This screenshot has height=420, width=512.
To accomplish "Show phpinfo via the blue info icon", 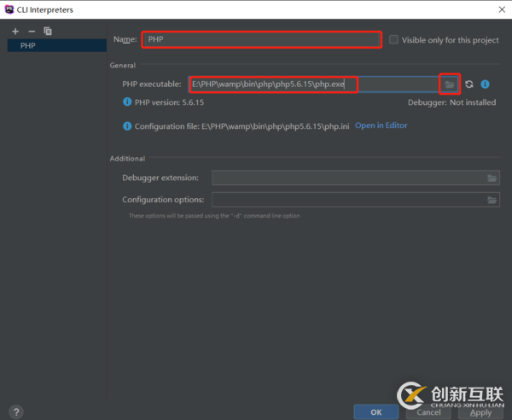I will coord(486,85).
